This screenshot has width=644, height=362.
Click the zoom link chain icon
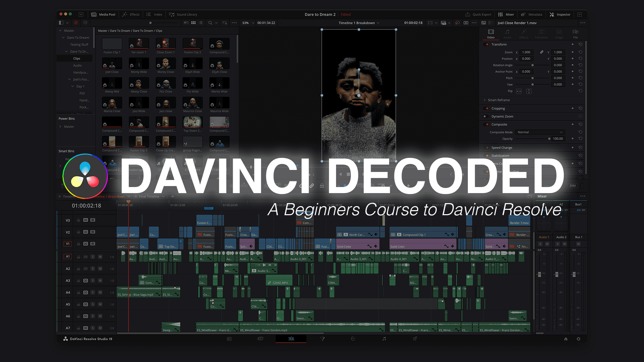click(x=541, y=52)
